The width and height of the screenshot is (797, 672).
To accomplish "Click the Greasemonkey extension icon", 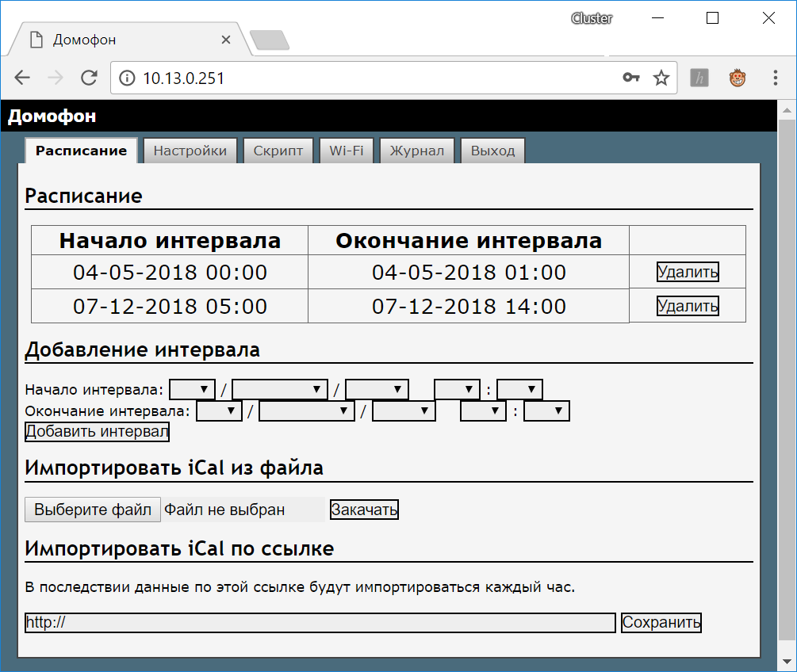I will click(x=737, y=78).
